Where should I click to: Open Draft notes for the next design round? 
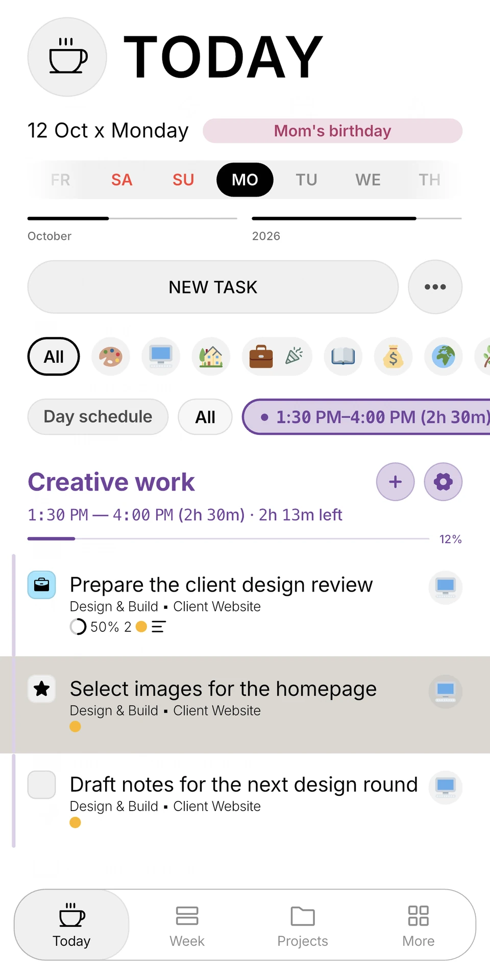(243, 785)
